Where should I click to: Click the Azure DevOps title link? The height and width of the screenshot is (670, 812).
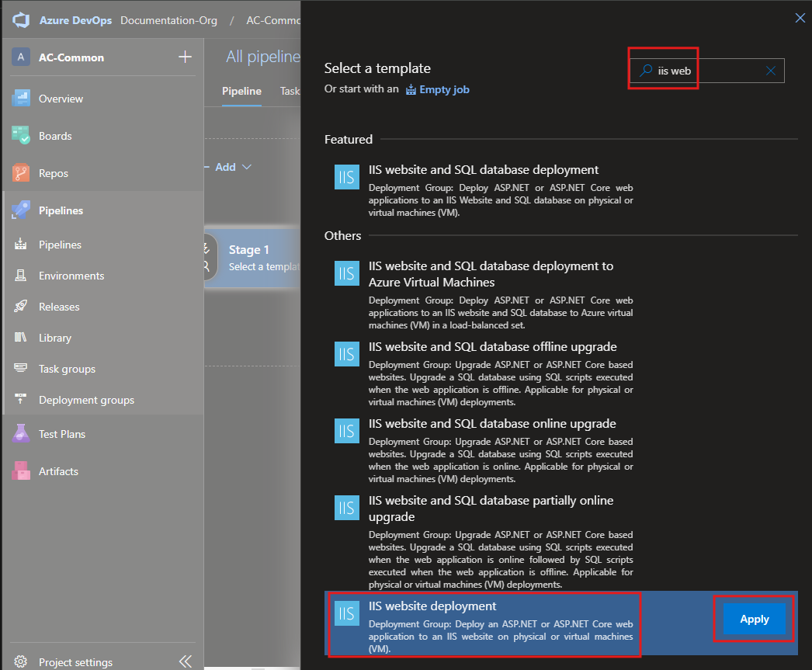[75, 20]
